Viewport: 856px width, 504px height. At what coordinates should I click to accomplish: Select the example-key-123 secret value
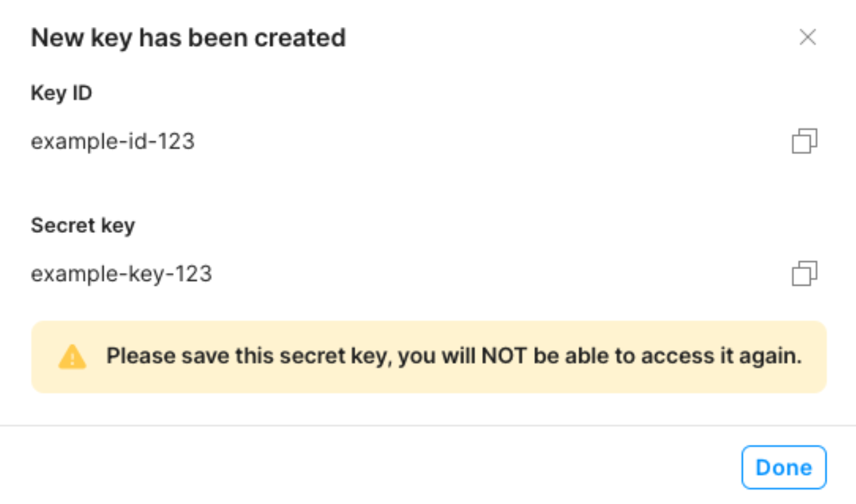[x=121, y=274]
